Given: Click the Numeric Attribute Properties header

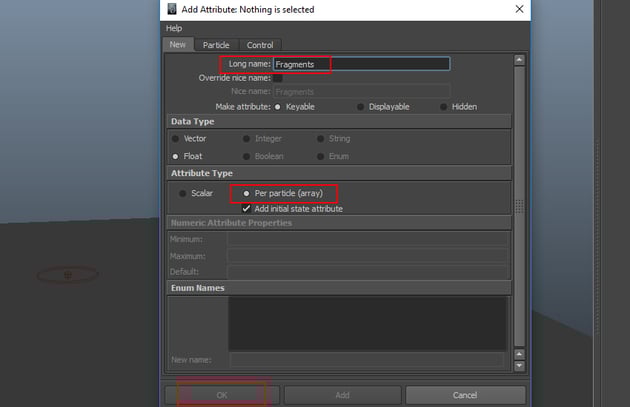Looking at the screenshot, I should (339, 223).
